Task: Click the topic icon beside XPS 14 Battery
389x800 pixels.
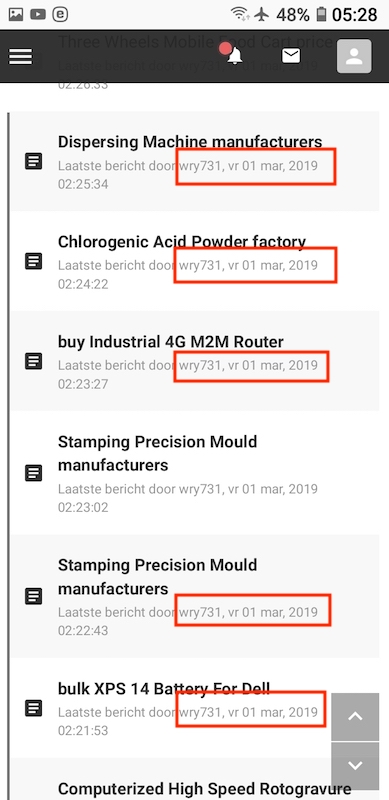Action: pos(34,708)
